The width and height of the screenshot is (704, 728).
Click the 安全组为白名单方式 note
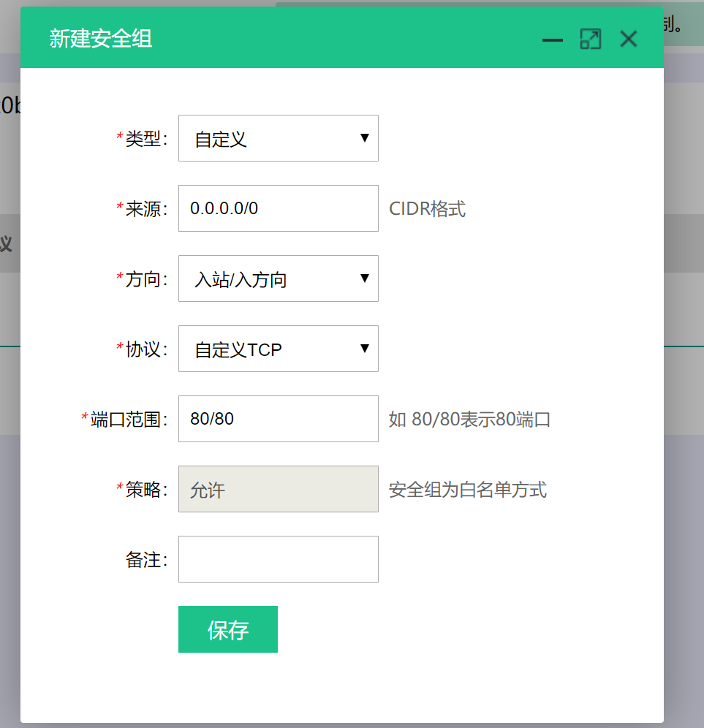468,490
